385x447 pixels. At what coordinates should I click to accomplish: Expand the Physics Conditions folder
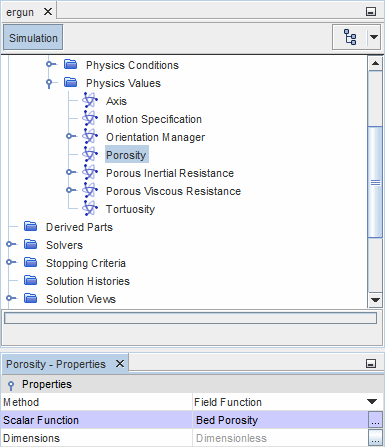pos(50,64)
